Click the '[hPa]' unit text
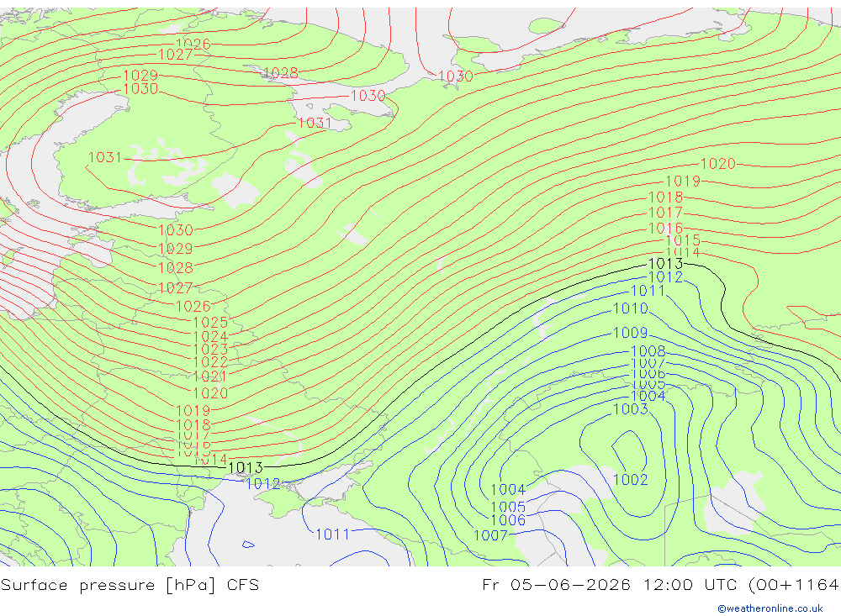This screenshot has width=841, height=616. coord(190,585)
